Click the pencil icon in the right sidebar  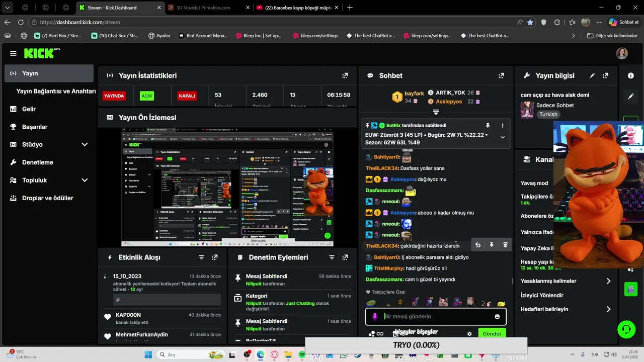pos(631,96)
